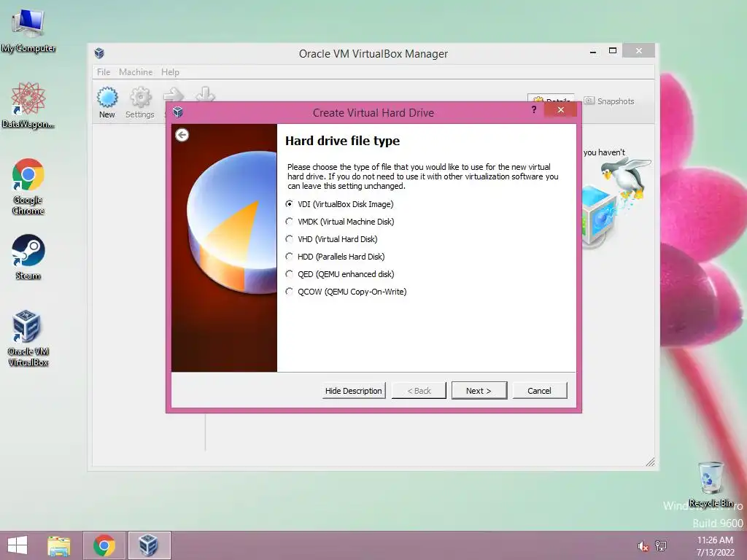Screen dimensions: 747x560
Task: Click the New machine toolbar icon
Action: [107, 102]
